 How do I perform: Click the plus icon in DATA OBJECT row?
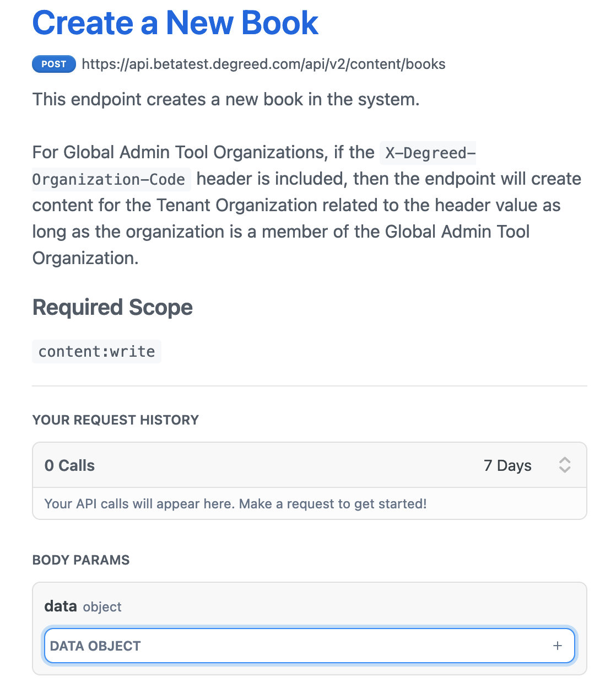click(558, 646)
